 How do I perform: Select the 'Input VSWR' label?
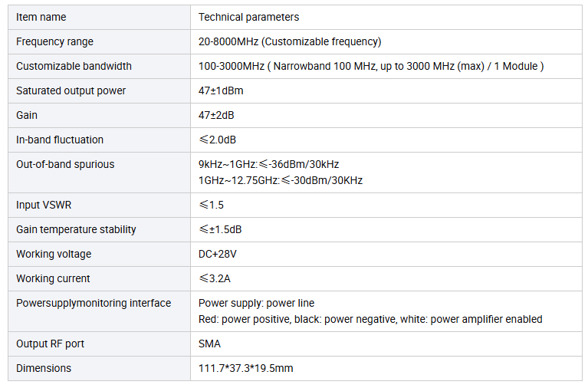coord(44,205)
